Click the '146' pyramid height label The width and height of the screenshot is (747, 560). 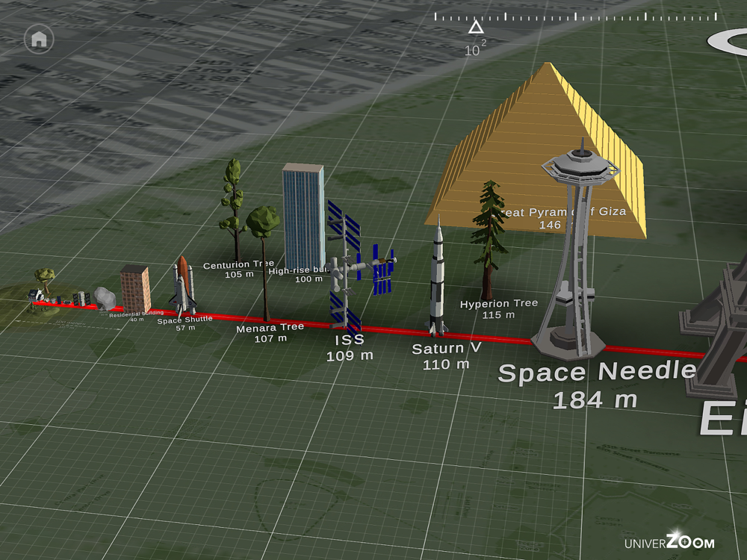point(550,225)
